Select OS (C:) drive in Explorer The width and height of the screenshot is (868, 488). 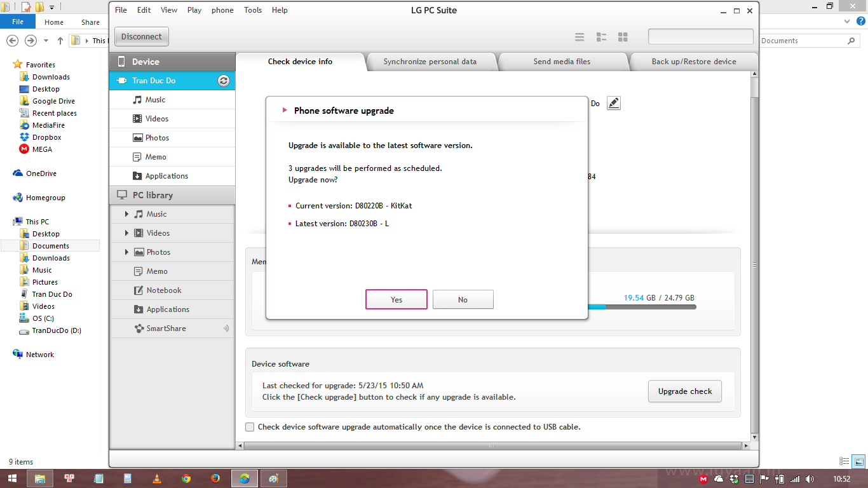pos(43,318)
